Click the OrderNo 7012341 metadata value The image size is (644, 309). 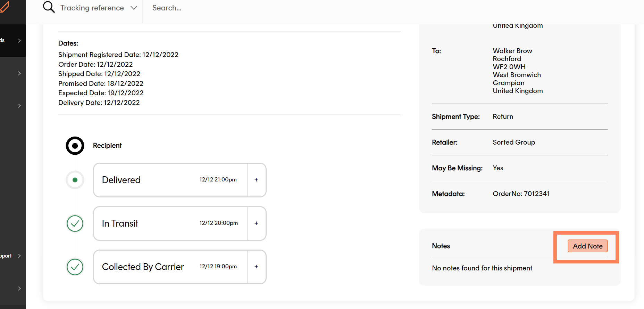point(521,194)
